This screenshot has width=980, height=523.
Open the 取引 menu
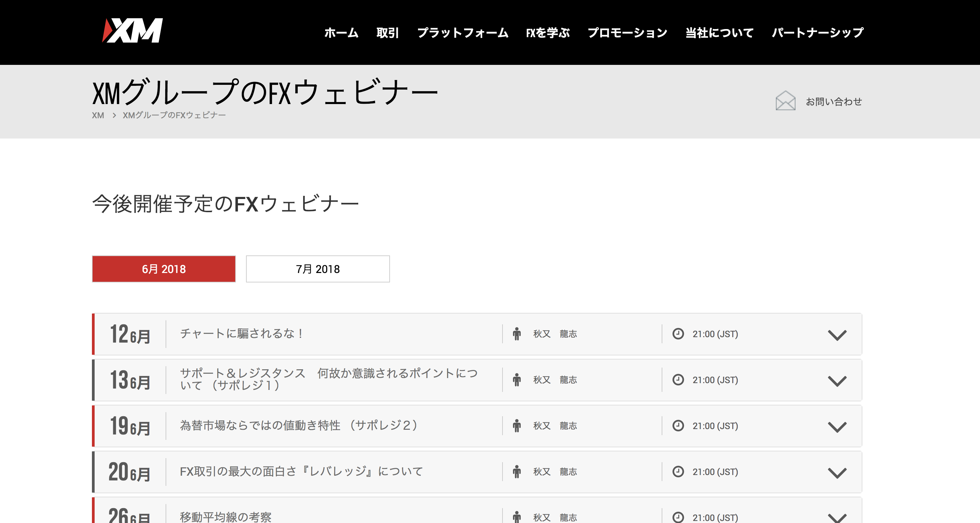(388, 33)
